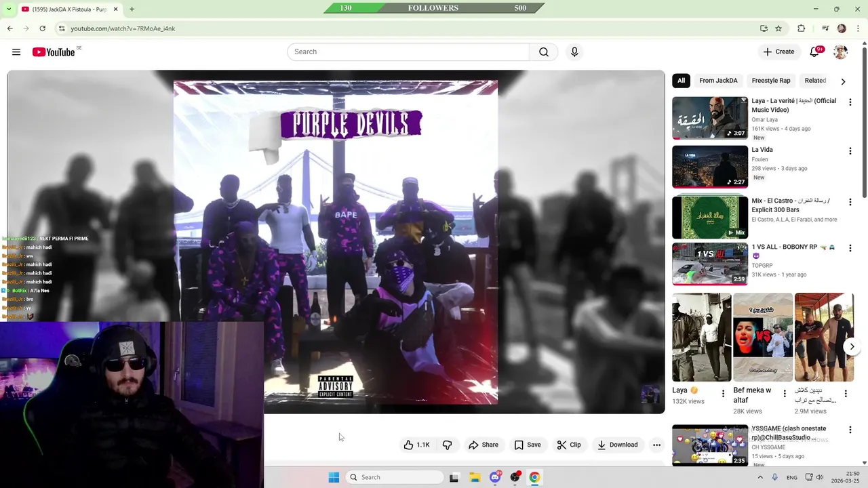Open the YouTube hamburger guide menu
The image size is (868, 488).
click(16, 52)
